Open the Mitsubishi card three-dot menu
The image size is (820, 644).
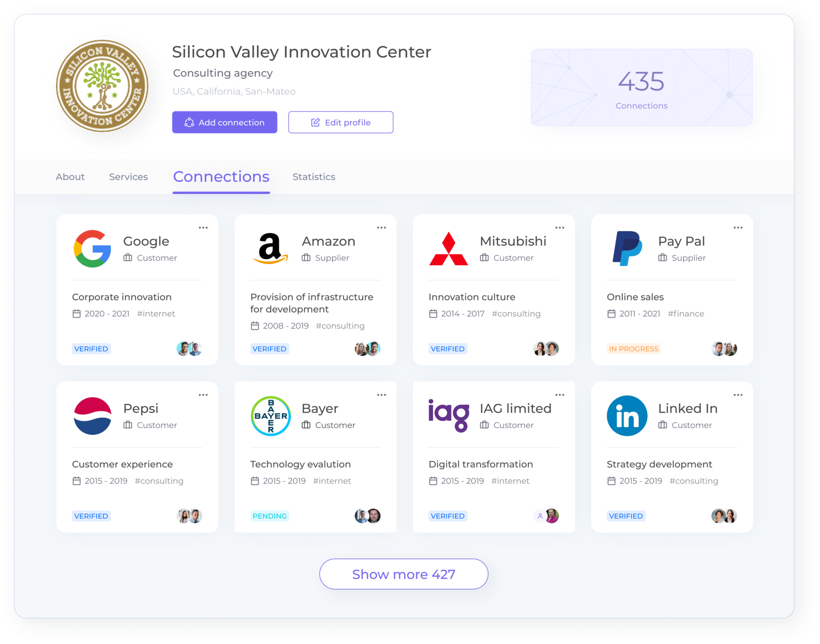point(559,228)
